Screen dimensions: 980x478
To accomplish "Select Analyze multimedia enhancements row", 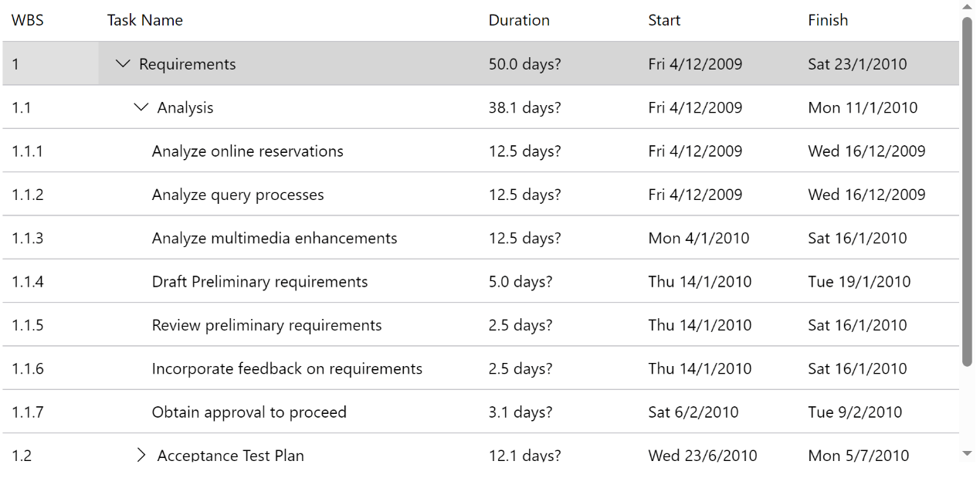I will point(480,238).
